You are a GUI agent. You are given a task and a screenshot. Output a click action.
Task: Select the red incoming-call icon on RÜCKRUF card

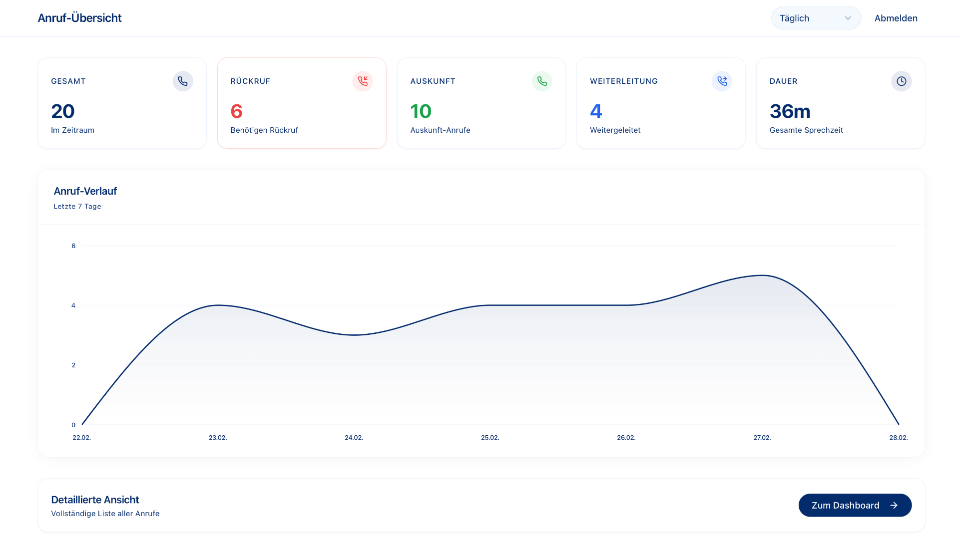[363, 81]
